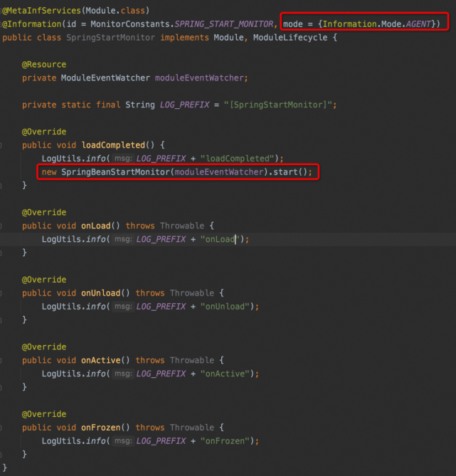Click the @MetaInfServices annotation
The width and height of the screenshot is (456, 476).
41,11
